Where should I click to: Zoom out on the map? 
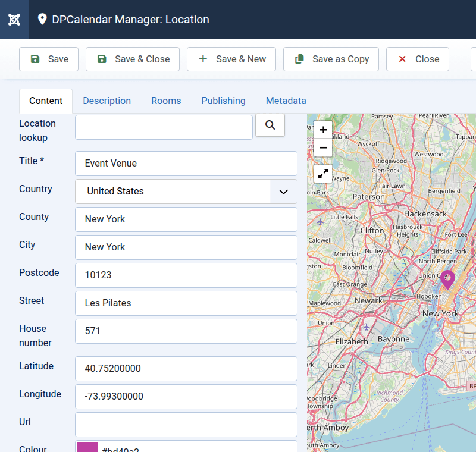(x=323, y=147)
